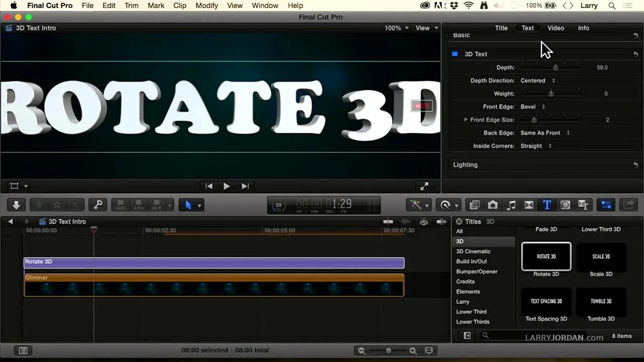This screenshot has height=362, width=644.
Task: Open the Transitions browser icon
Action: 529,205
